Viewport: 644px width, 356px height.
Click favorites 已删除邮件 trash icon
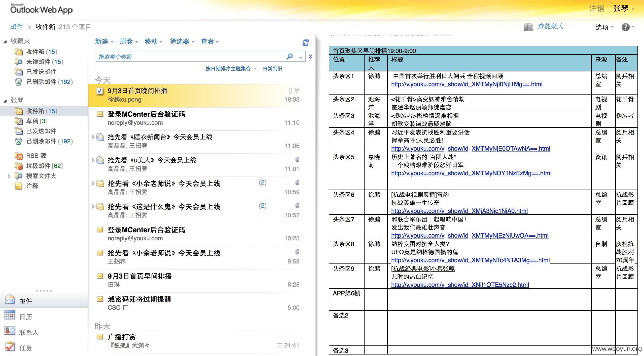19,82
